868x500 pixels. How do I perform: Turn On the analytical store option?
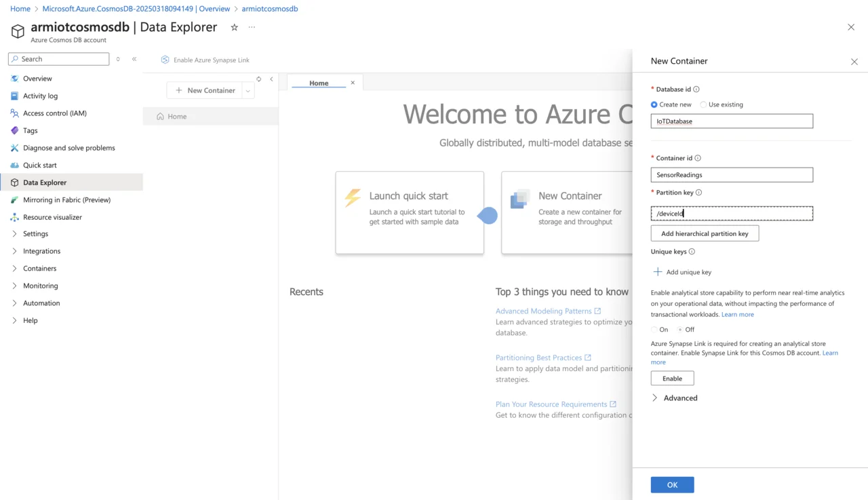[654, 330]
